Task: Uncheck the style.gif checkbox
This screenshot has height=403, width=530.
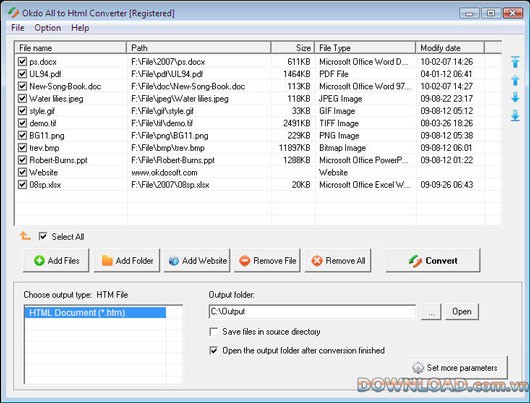Action: tap(22, 111)
